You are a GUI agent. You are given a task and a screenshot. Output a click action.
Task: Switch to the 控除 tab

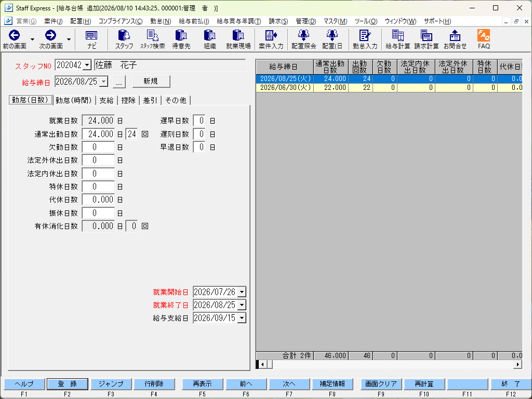(128, 100)
